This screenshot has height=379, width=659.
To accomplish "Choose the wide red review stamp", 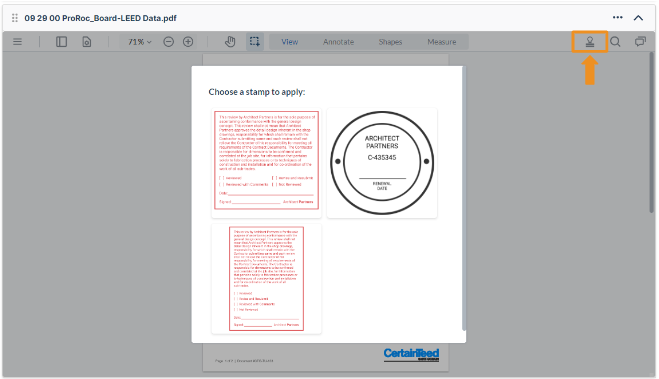I will click(x=266, y=163).
